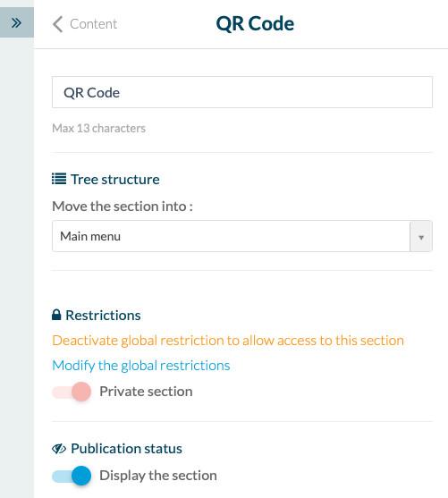Image resolution: width=448 pixels, height=498 pixels.
Task: Click the Deactivate global restriction warning text
Action: 228,341
